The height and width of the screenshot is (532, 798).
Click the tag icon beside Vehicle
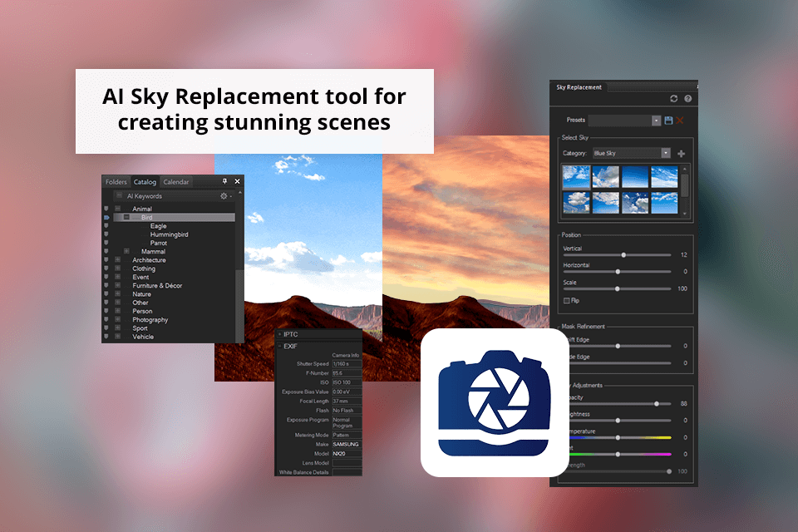106,337
